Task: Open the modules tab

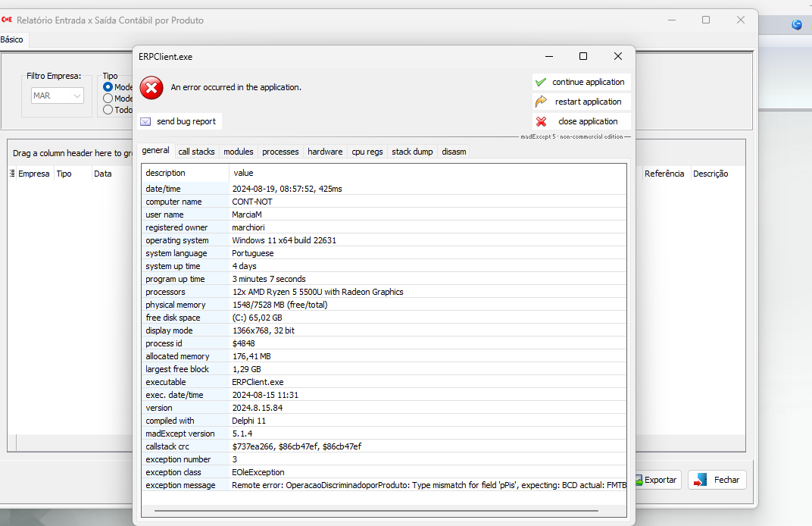Action: click(239, 152)
